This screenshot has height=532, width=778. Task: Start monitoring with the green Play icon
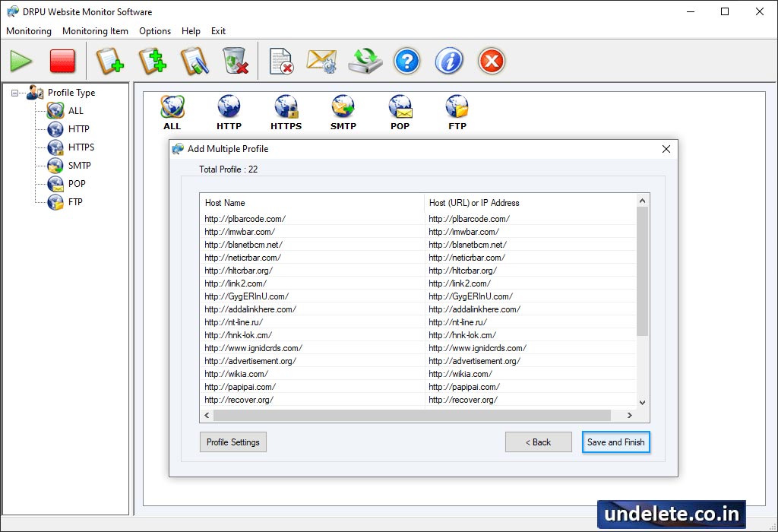tap(21, 61)
